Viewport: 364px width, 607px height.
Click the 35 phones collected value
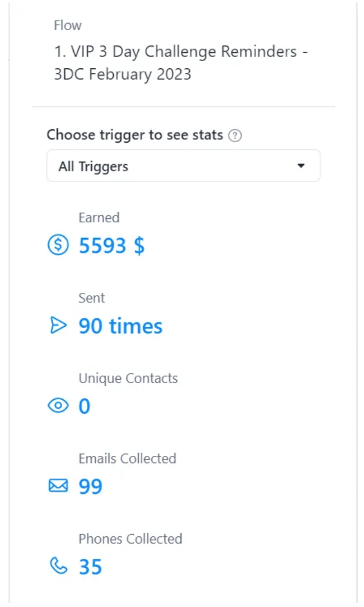coord(90,567)
